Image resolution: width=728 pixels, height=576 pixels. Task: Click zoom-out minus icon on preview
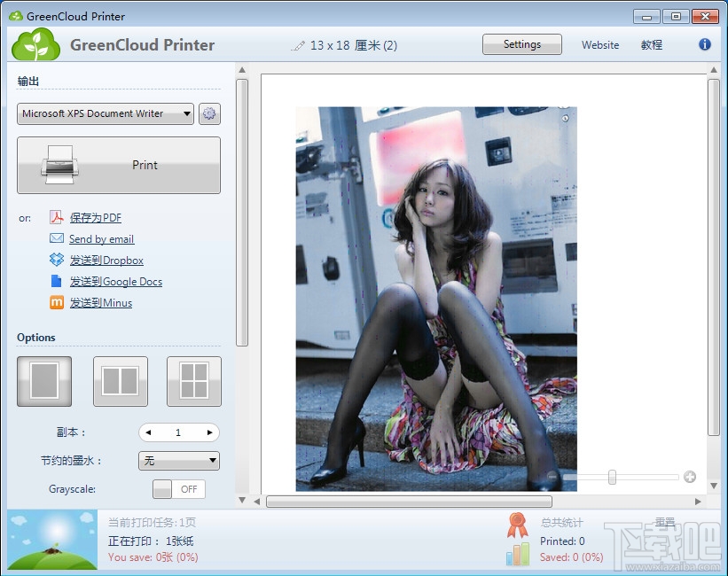pos(552,476)
